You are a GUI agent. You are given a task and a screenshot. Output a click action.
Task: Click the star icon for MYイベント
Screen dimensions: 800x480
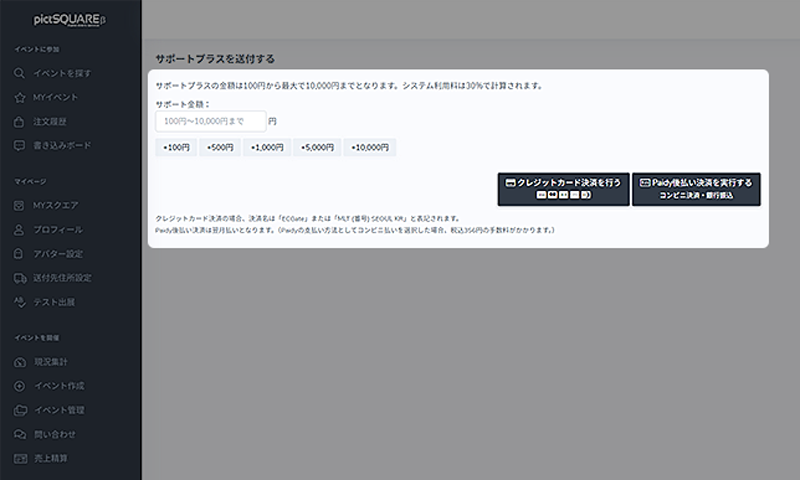click(x=20, y=97)
